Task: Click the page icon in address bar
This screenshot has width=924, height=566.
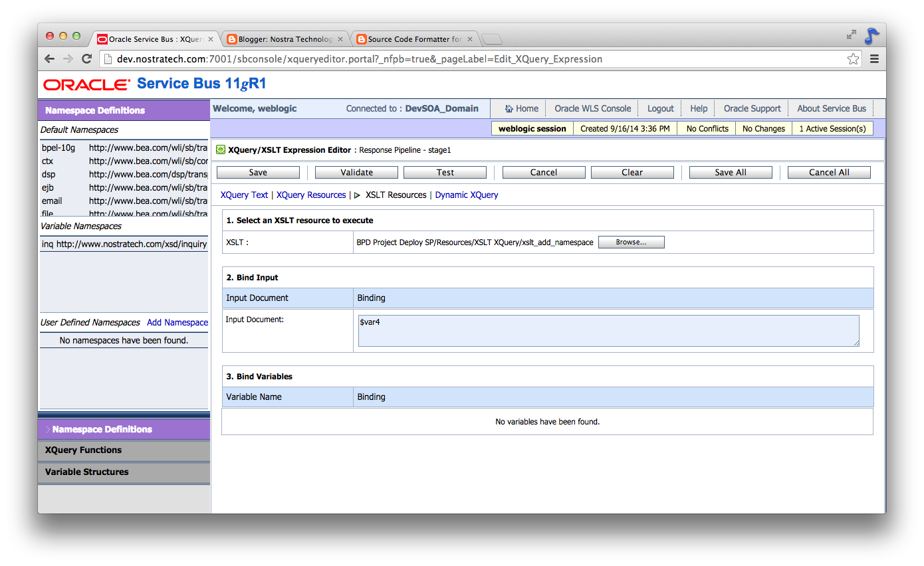Action: [109, 59]
